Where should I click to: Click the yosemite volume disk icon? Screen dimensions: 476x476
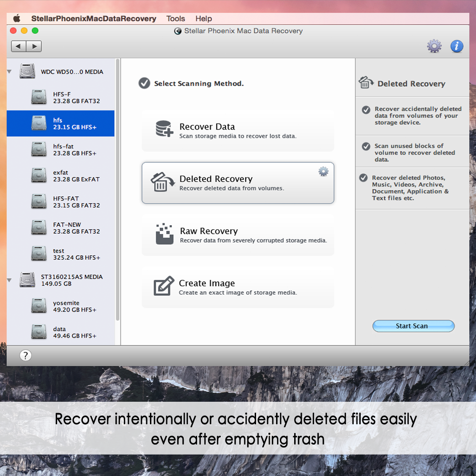click(x=39, y=306)
